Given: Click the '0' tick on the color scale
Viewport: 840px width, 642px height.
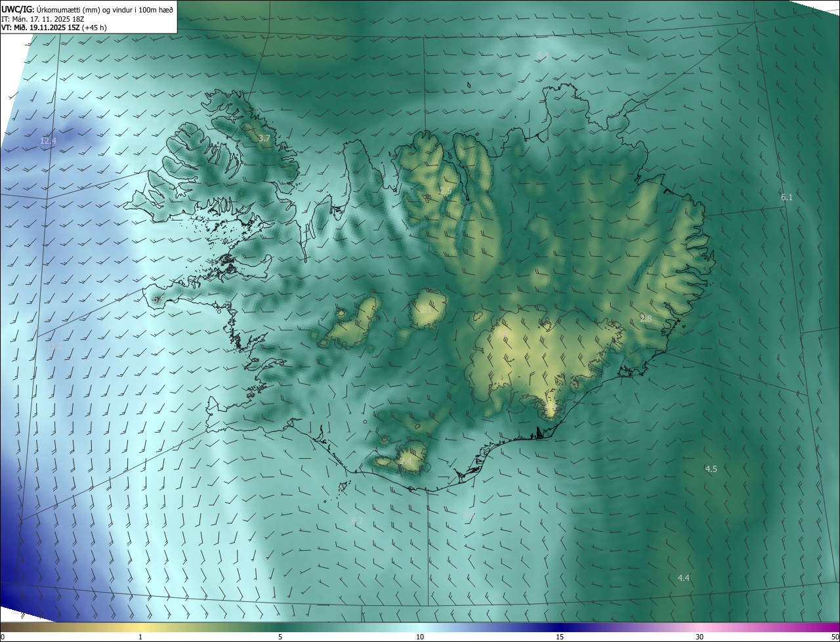Looking at the screenshot, I should point(3,637).
